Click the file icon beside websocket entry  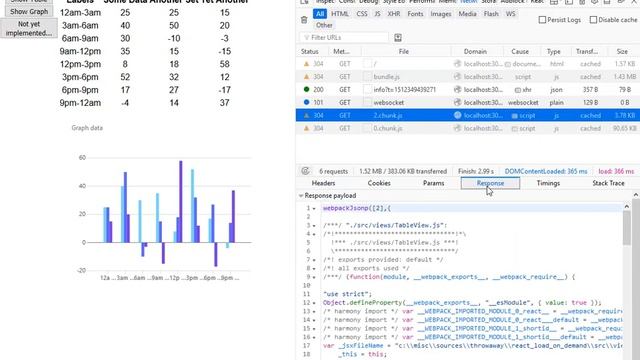(x=368, y=102)
